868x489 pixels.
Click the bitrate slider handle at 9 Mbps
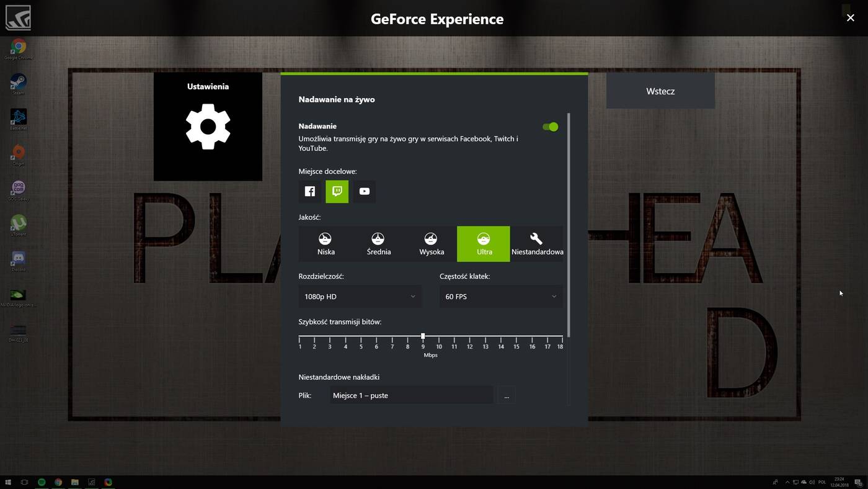423,336
